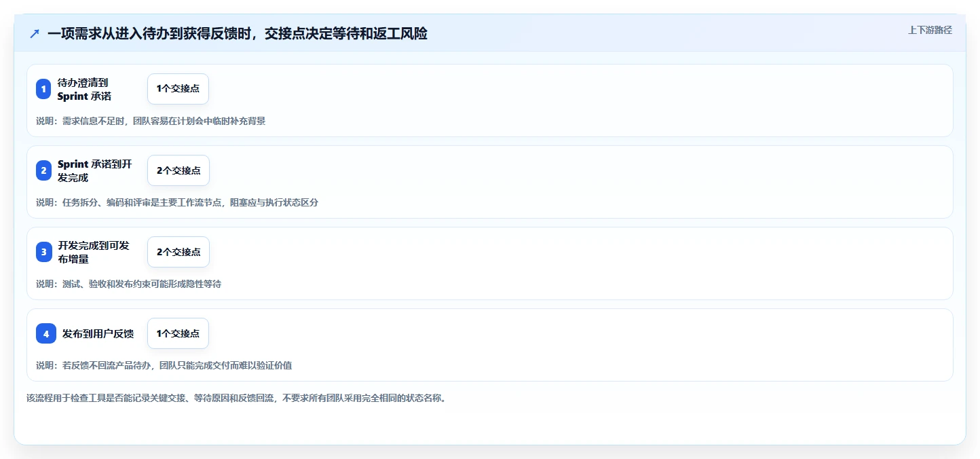The image size is (980, 459).
Task: Select the Sprint 承诺到开发完成 step title
Action: point(95,170)
